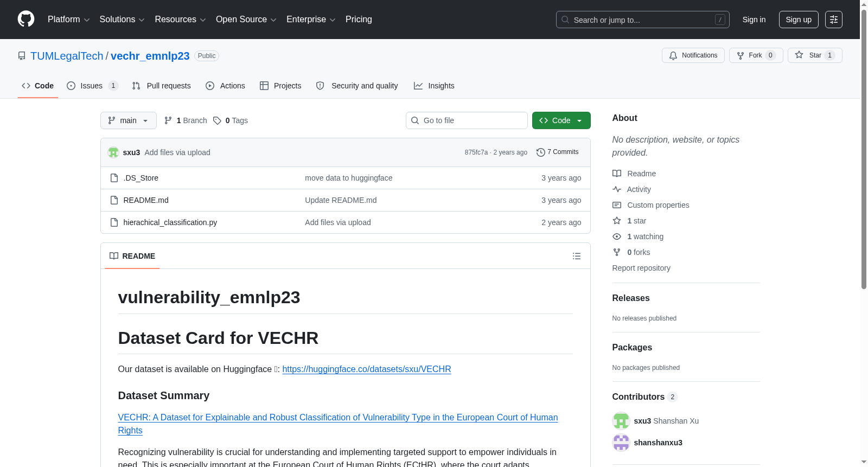
Task: Click the magnifier icon in the search bar
Action: (565, 20)
